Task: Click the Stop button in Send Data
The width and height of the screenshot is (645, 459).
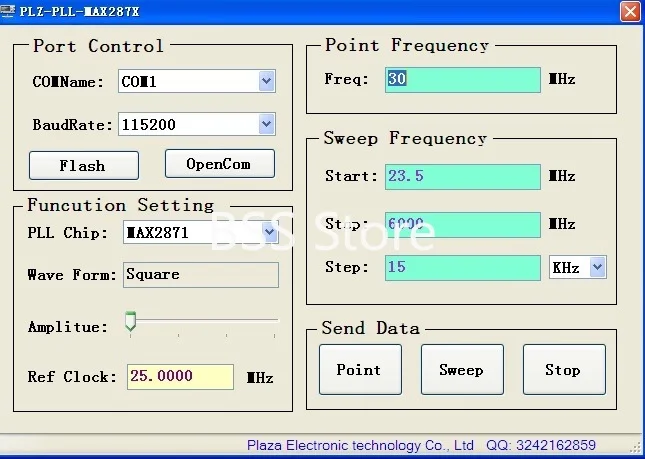Action: [564, 369]
